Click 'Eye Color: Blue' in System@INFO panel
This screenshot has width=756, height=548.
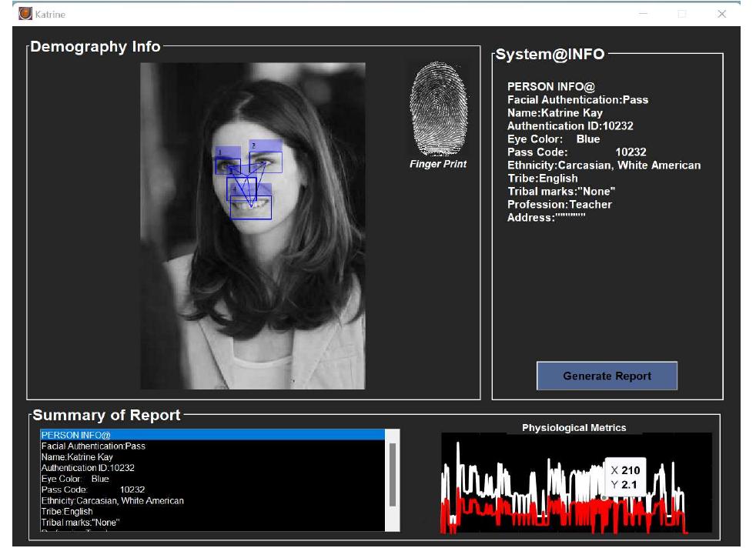(x=554, y=139)
